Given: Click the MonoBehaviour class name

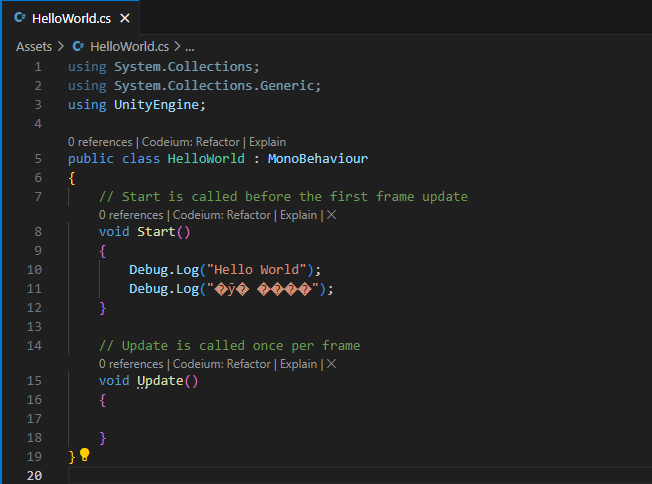Looking at the screenshot, I should 318,159.
